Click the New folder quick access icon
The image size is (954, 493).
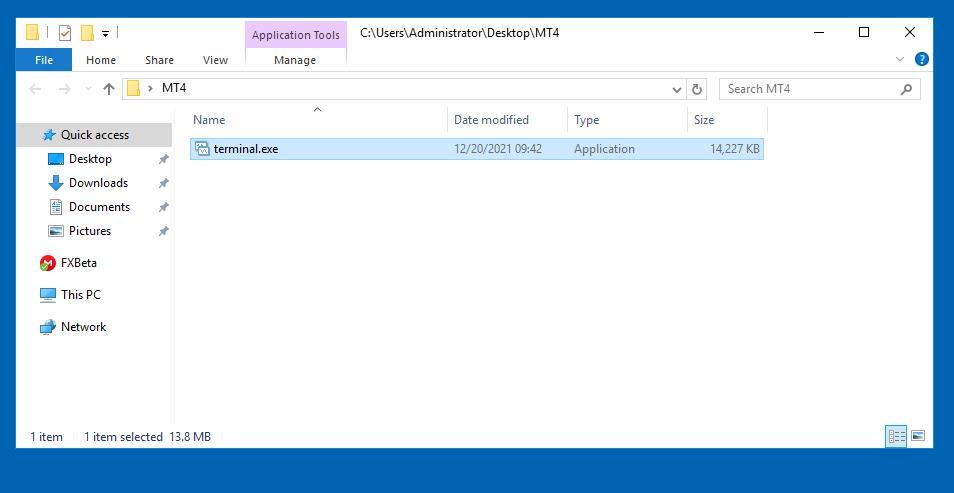coord(88,33)
